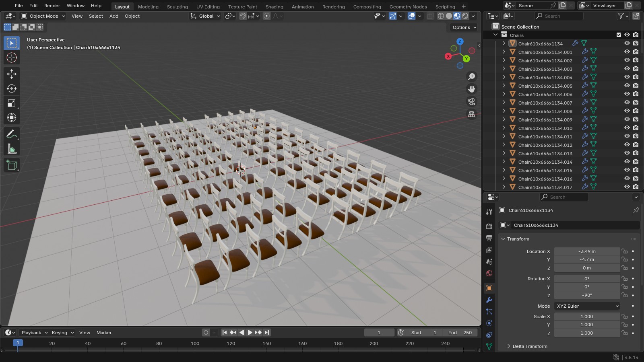Open the Render properties tab icon

coord(489,226)
